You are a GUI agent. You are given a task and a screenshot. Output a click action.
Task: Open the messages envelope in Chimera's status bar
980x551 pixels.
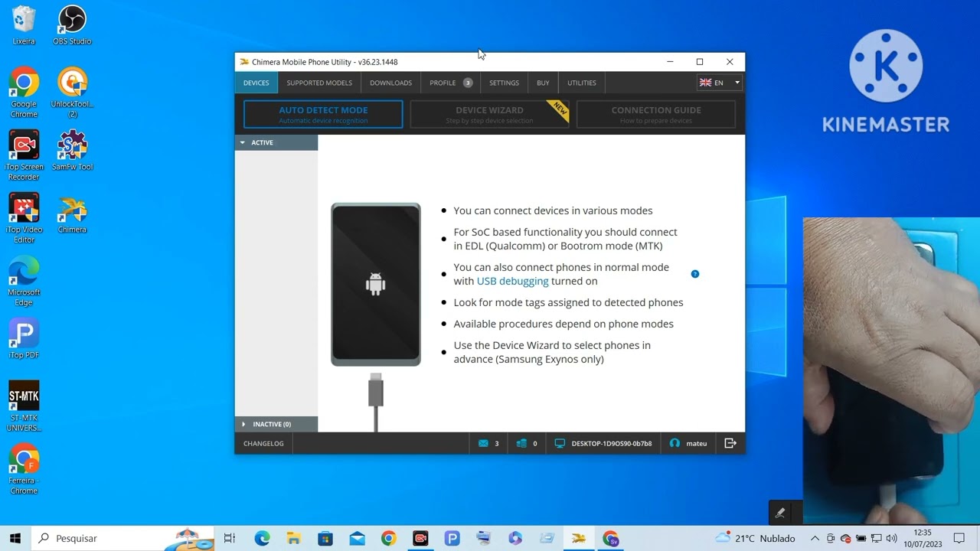point(483,443)
